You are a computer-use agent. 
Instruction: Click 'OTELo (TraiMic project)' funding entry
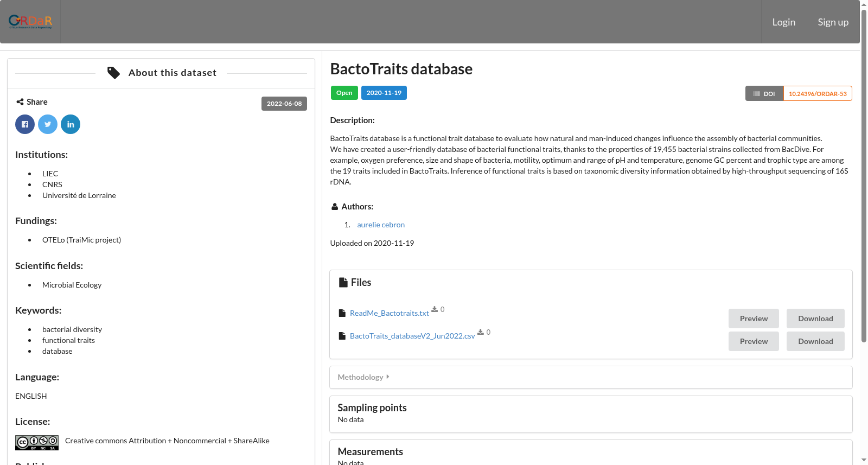(81, 240)
